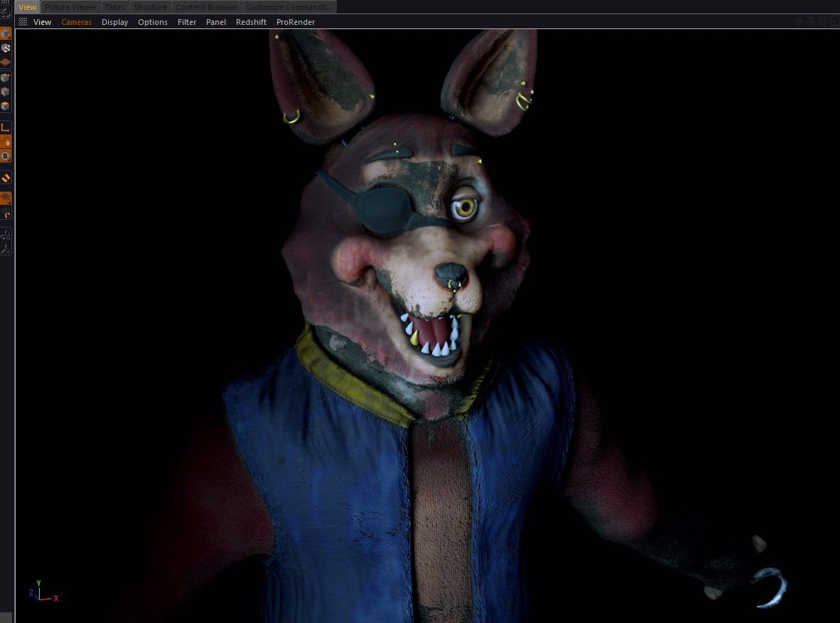Click the Make Editable icon at toolbar top

6,12
